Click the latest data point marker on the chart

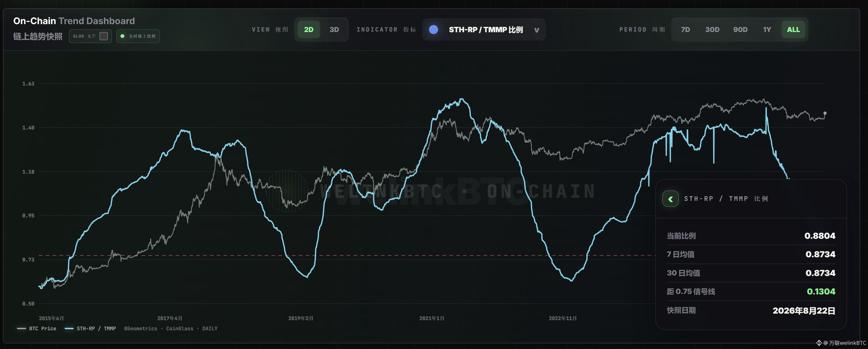point(825,113)
